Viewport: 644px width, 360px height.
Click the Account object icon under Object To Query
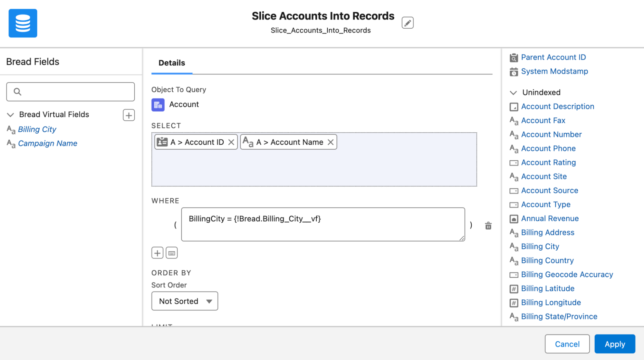tap(158, 105)
